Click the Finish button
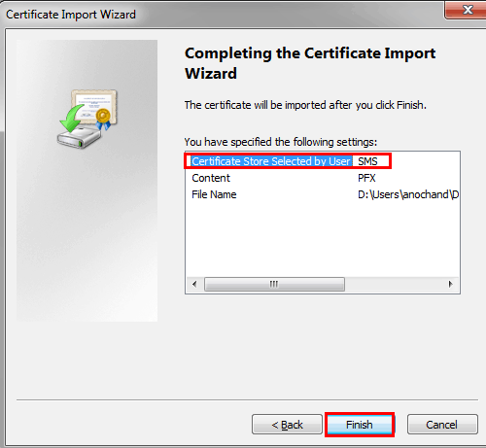Screen dimensions: 486x448 pos(360,425)
